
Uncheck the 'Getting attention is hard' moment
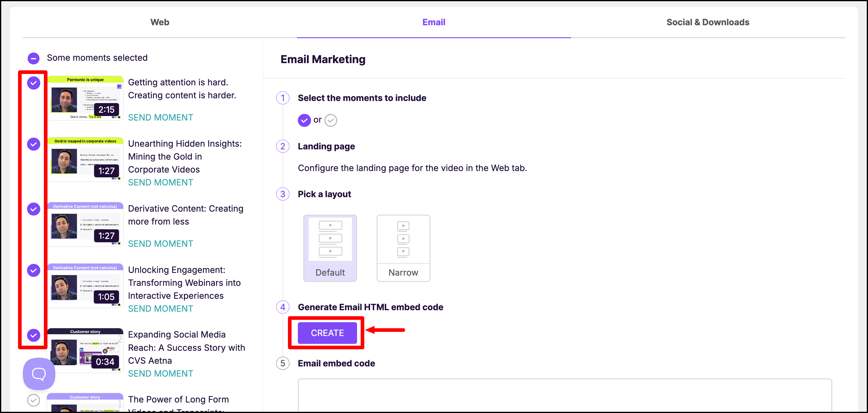[34, 83]
